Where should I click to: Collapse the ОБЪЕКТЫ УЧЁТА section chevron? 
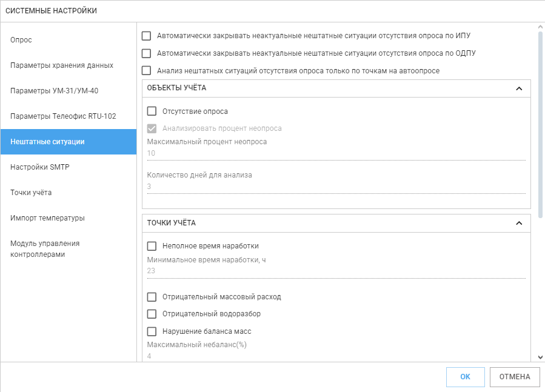pos(519,88)
